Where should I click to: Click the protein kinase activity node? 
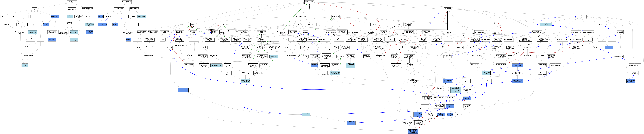(74, 40)
